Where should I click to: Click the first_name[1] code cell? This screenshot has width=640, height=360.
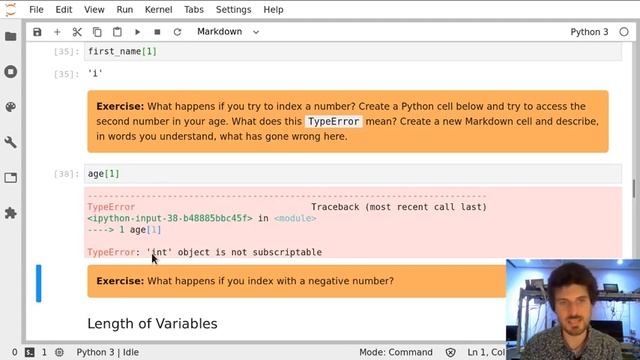(353, 51)
